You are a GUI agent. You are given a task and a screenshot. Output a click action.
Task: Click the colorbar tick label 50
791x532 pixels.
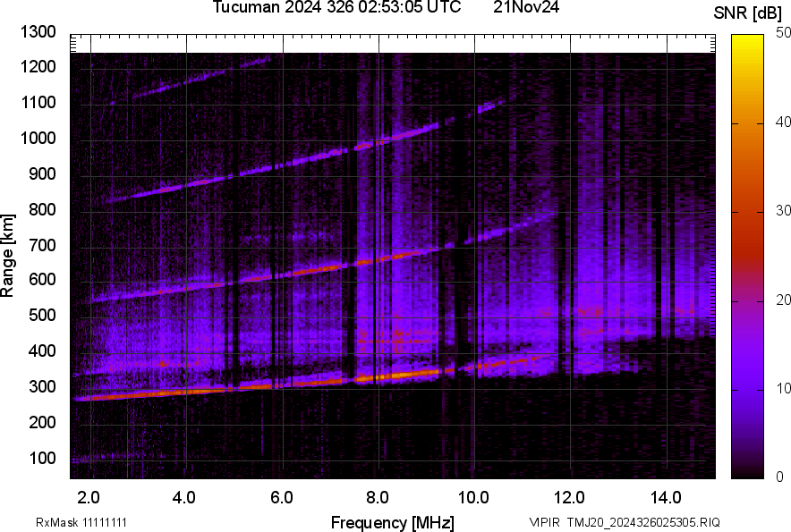[784, 33]
